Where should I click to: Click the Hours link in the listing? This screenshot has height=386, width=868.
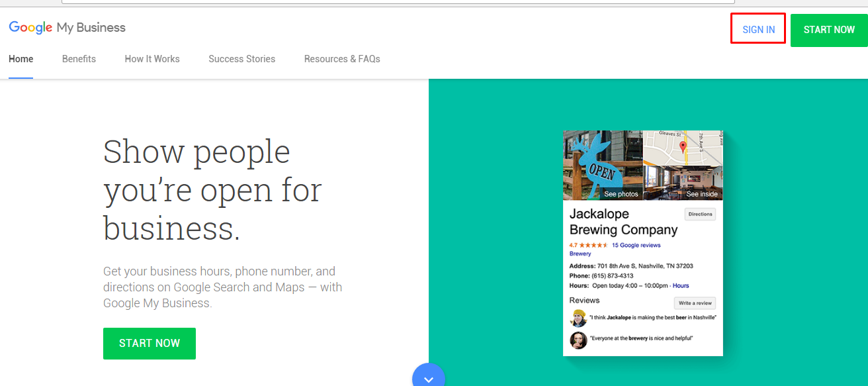(681, 286)
